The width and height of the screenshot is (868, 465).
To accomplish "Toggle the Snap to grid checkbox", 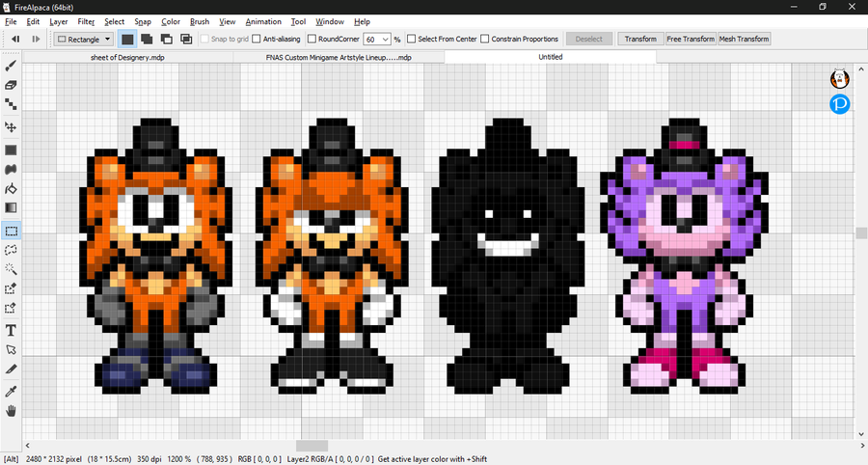I will [204, 39].
